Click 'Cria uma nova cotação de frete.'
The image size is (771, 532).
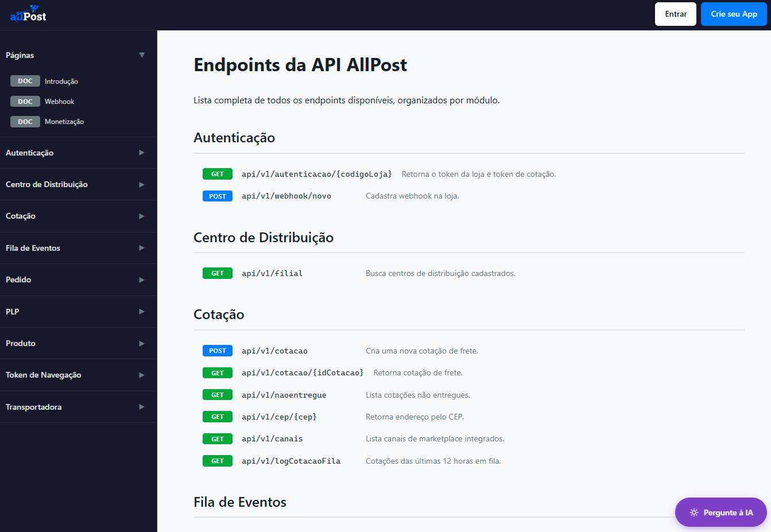pyautogui.click(x=422, y=351)
